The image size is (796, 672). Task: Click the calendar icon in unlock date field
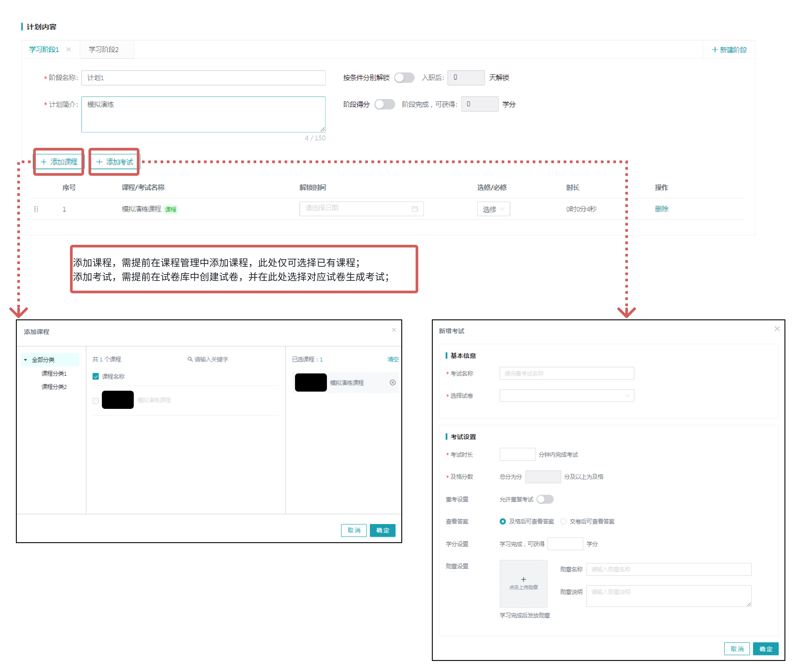(414, 209)
